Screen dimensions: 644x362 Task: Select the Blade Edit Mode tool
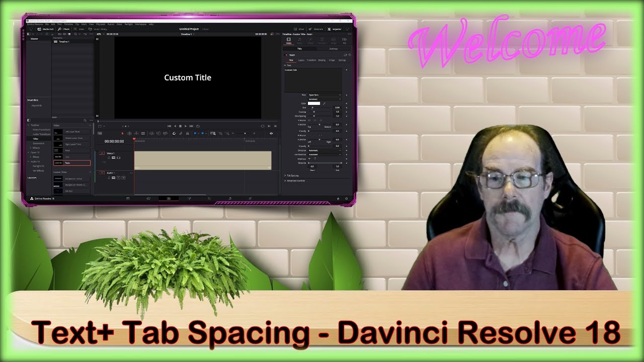pos(143,133)
